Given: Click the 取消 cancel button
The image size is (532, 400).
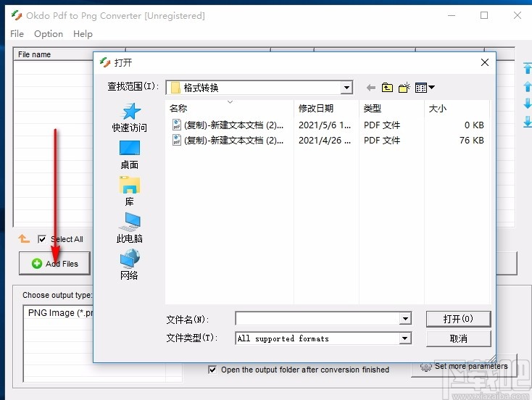Looking at the screenshot, I should coord(458,338).
